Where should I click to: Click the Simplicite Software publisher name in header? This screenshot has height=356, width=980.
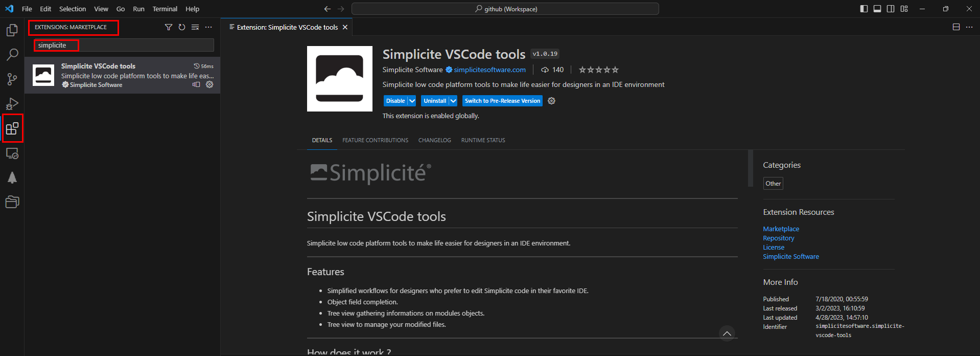(412, 70)
